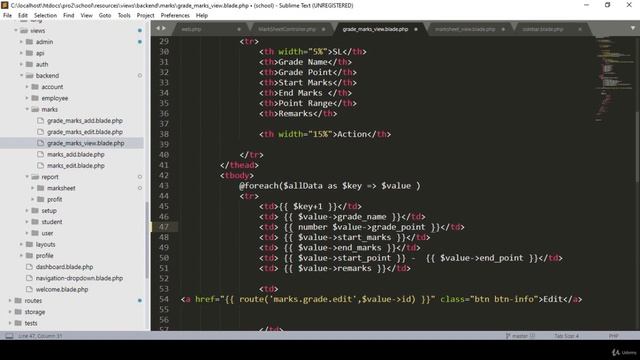Open the Help menu
The width and height of the screenshot is (640, 360).
pyautogui.click(x=202, y=16)
